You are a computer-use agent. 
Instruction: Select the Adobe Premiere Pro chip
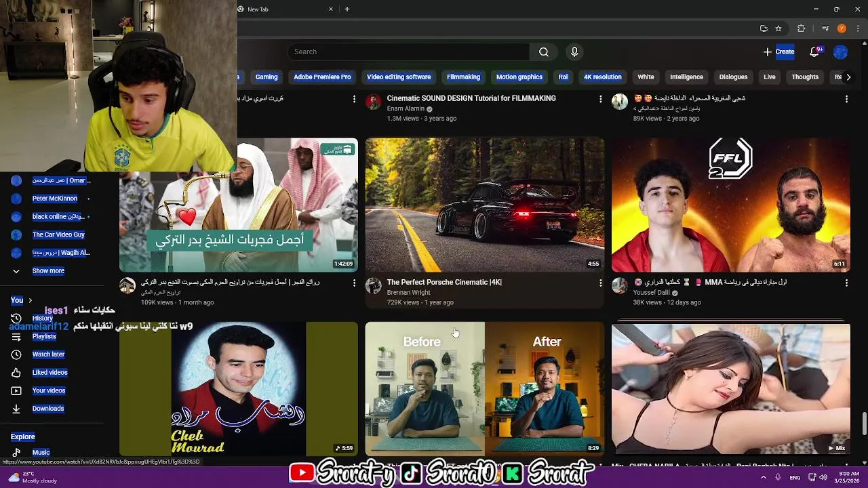[x=322, y=77]
